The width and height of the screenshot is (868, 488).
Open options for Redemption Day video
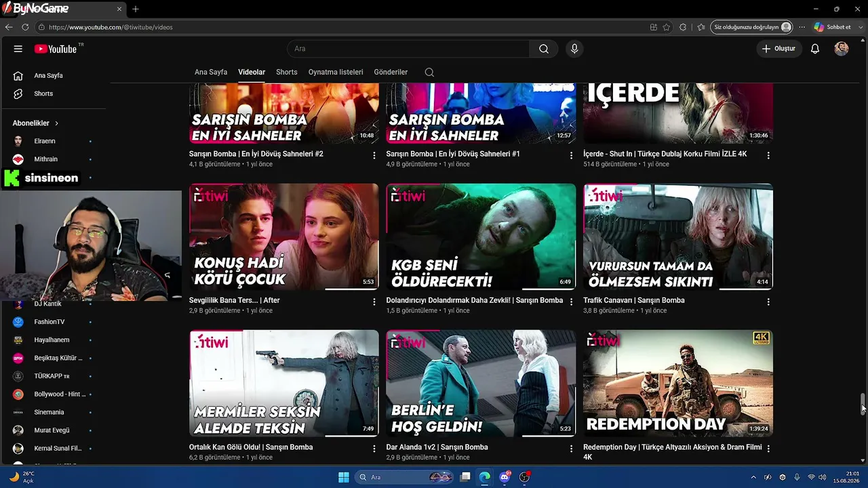coord(768,449)
